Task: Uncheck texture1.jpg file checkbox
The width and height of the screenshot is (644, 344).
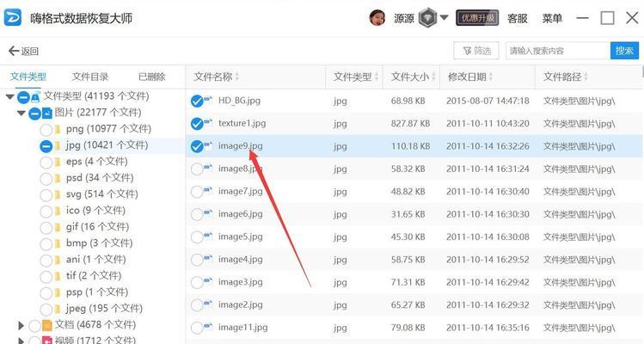Action: pyautogui.click(x=197, y=124)
